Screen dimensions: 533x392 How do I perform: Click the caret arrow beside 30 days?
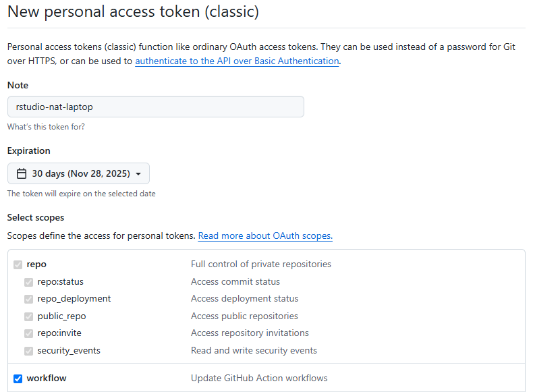tap(138, 174)
